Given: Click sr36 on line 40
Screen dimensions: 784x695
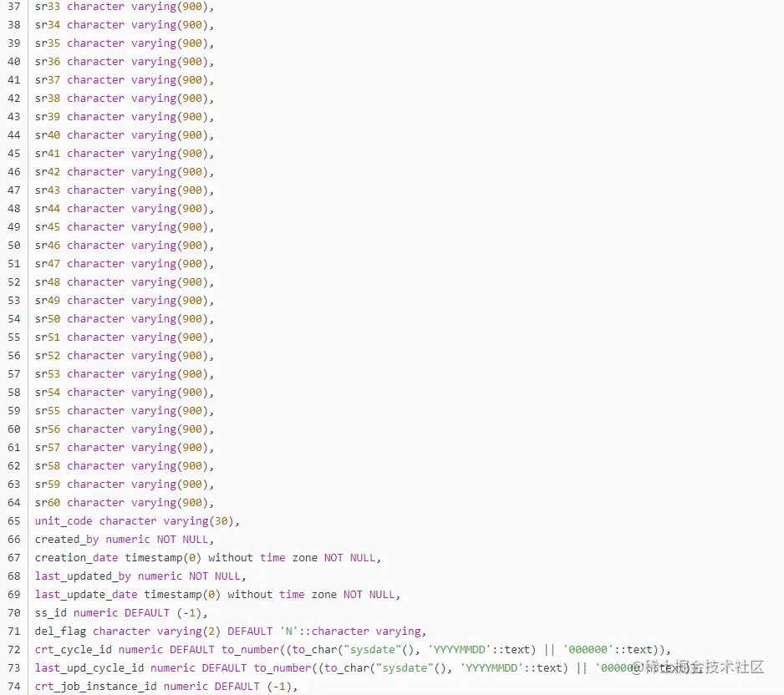Looking at the screenshot, I should tap(48, 62).
